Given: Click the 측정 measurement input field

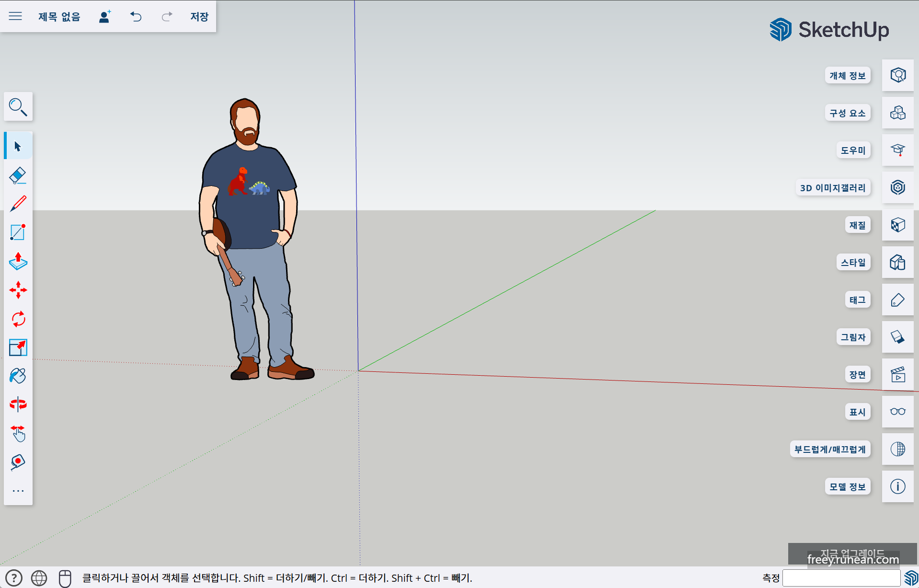Looking at the screenshot, I should pos(841,577).
